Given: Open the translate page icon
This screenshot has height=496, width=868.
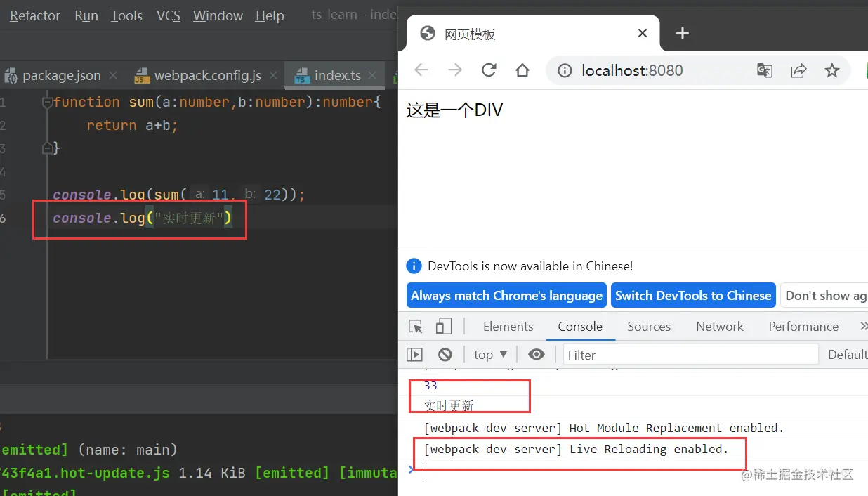Looking at the screenshot, I should (x=765, y=70).
